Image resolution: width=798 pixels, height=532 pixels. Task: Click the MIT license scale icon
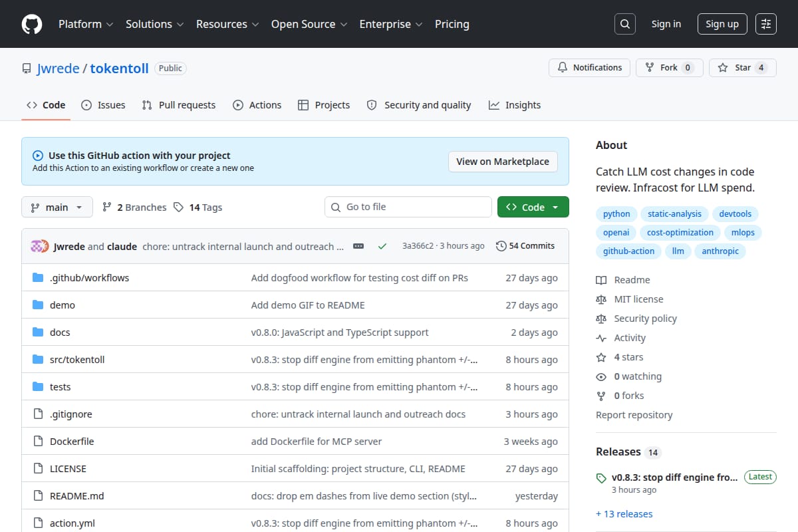[x=601, y=300]
